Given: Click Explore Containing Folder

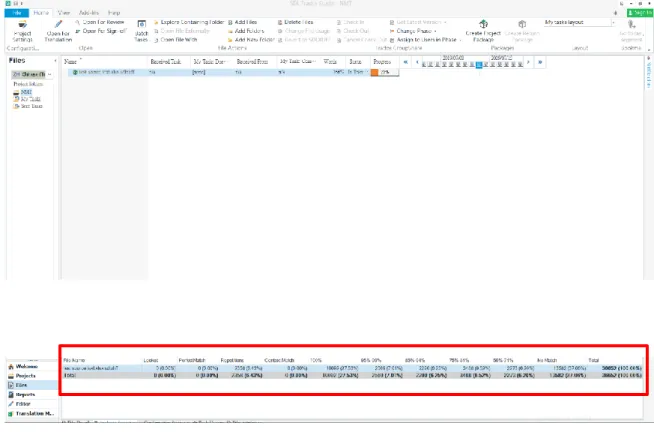Looking at the screenshot, I should 189,22.
